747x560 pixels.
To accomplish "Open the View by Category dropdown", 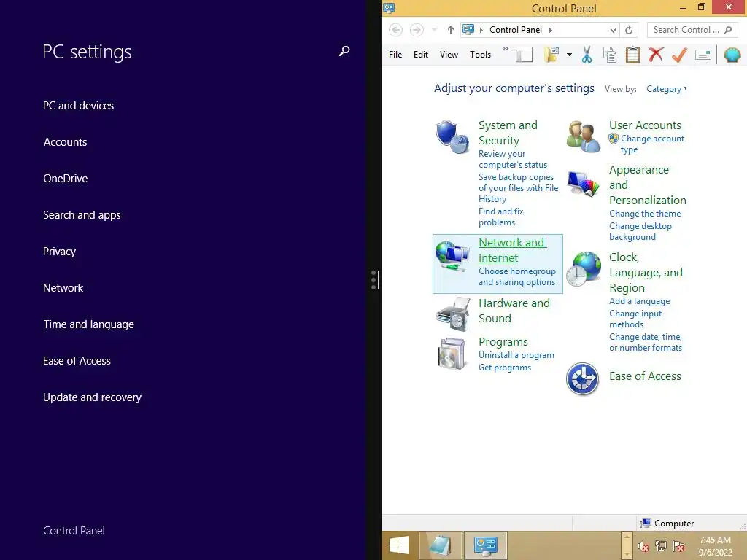I will pyautogui.click(x=666, y=89).
